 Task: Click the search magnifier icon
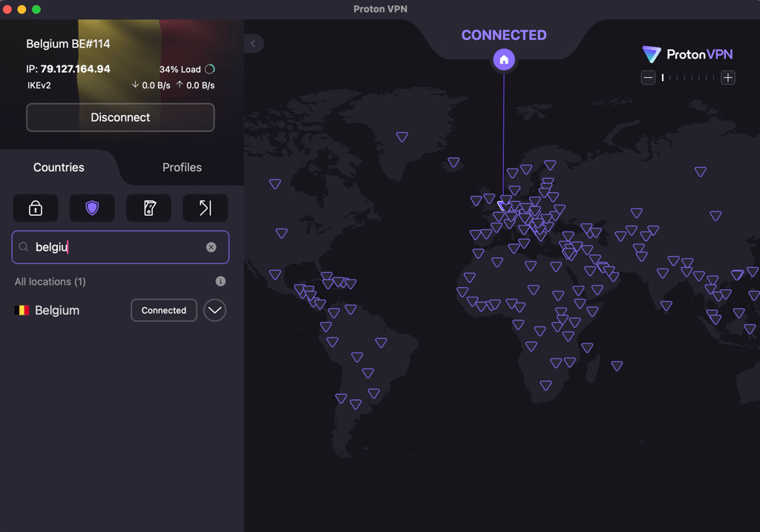(x=23, y=247)
